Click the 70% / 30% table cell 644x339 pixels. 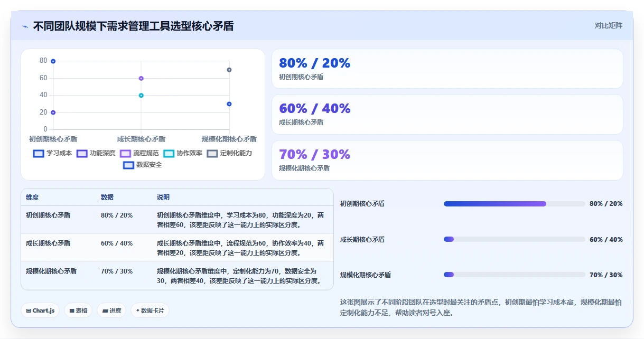pos(117,271)
